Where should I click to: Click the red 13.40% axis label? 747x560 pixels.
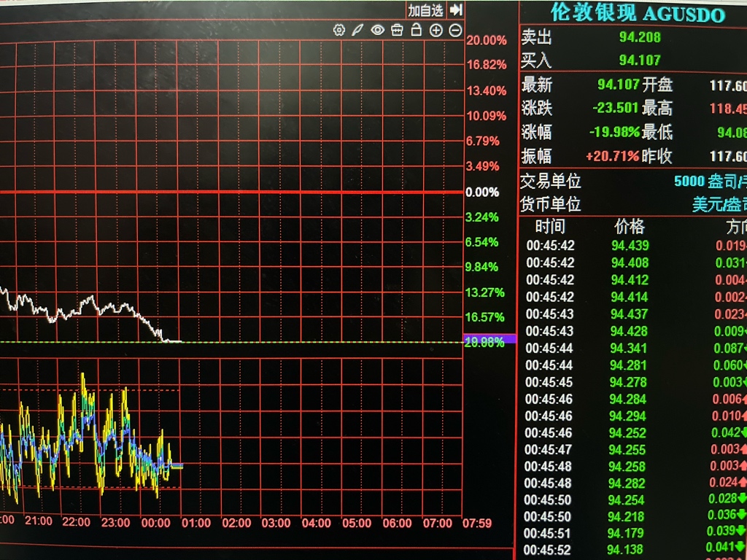(x=487, y=90)
